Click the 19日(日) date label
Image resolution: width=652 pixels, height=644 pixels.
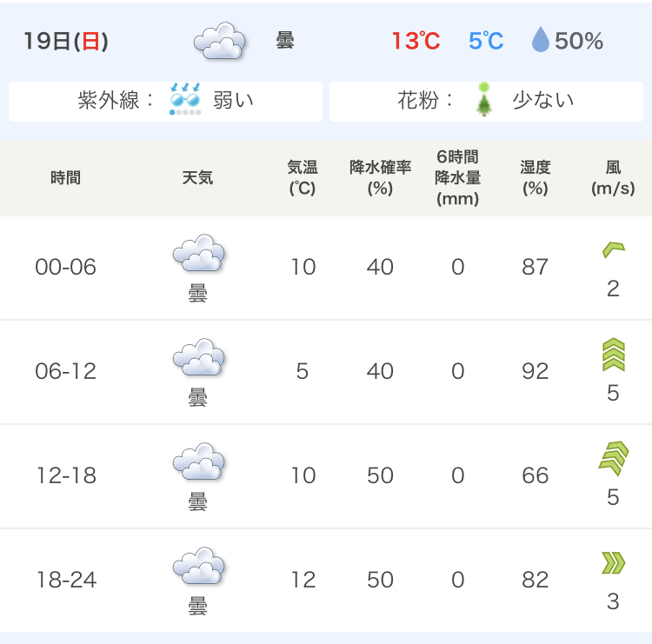click(66, 41)
